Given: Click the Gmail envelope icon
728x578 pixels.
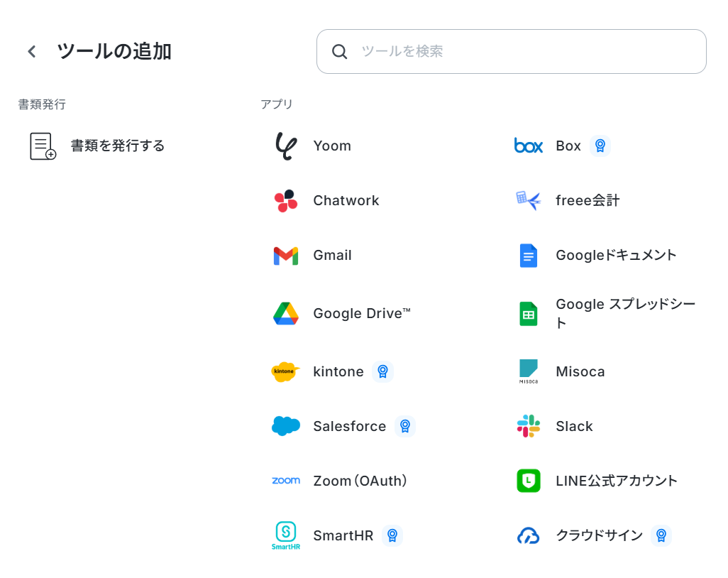Looking at the screenshot, I should [x=286, y=256].
